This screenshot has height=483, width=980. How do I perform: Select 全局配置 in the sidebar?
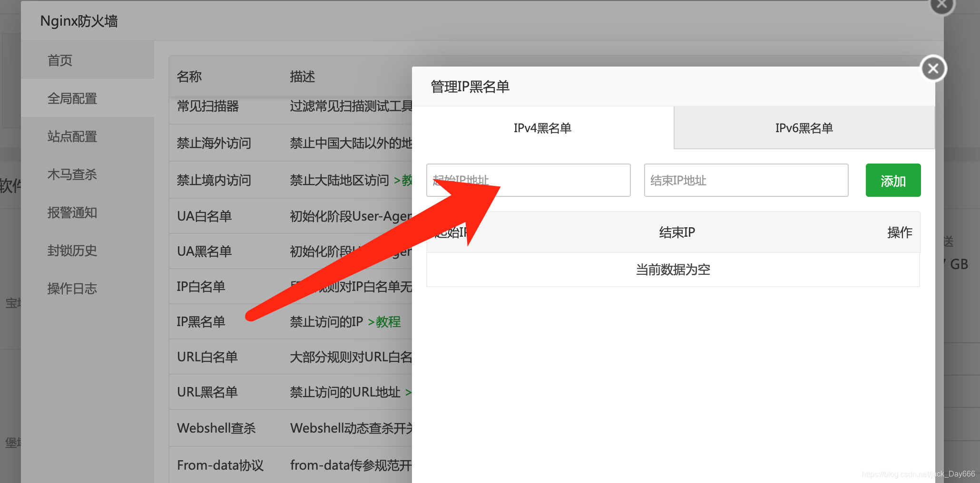88,98
